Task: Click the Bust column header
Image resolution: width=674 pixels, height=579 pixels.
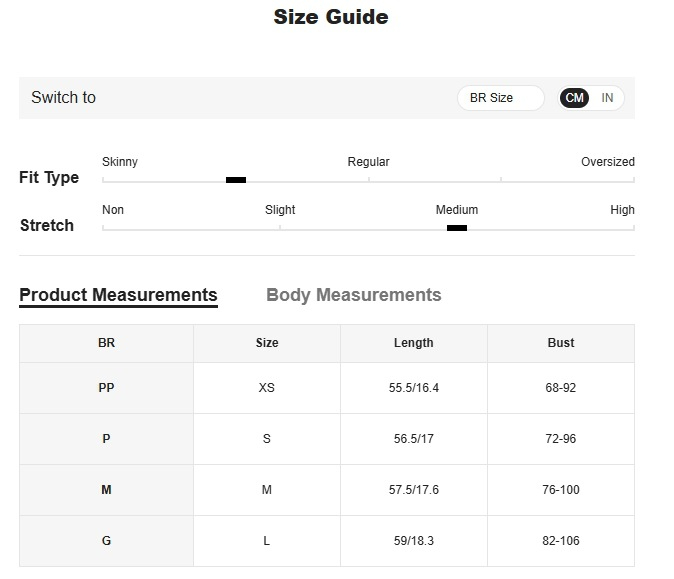Action: (x=561, y=343)
